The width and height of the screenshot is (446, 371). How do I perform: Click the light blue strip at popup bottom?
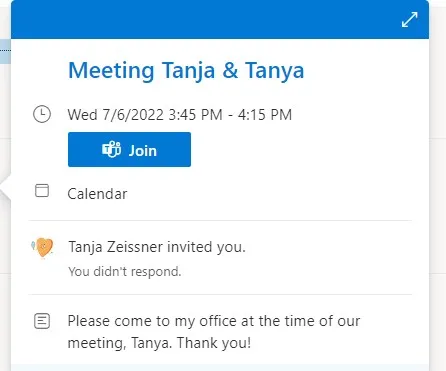220,368
